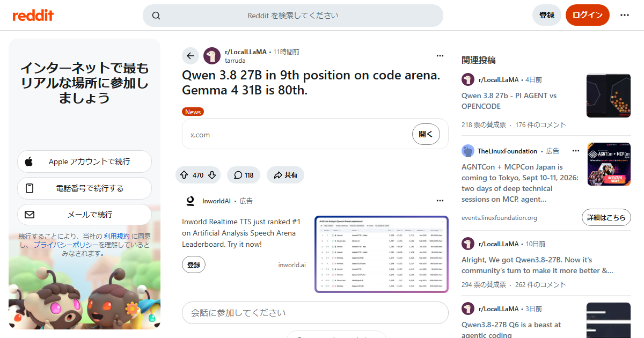Open r/LocalLLaMA avatar on 10日前 post

click(468, 244)
